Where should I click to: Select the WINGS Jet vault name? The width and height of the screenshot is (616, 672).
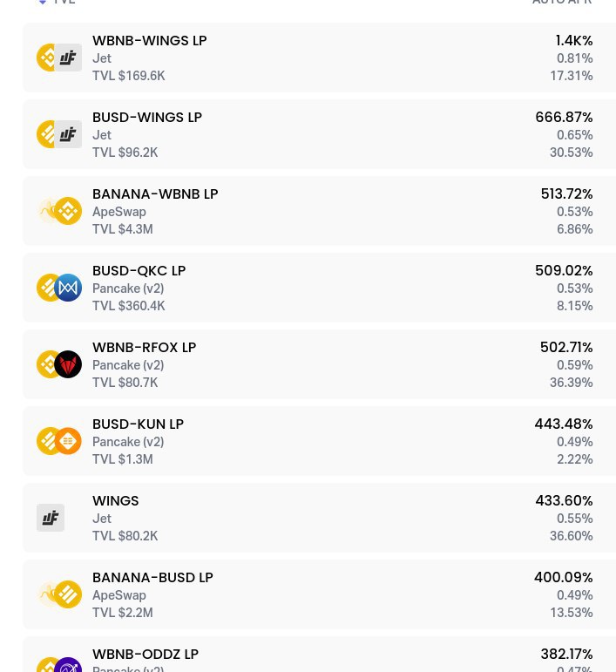point(116,501)
